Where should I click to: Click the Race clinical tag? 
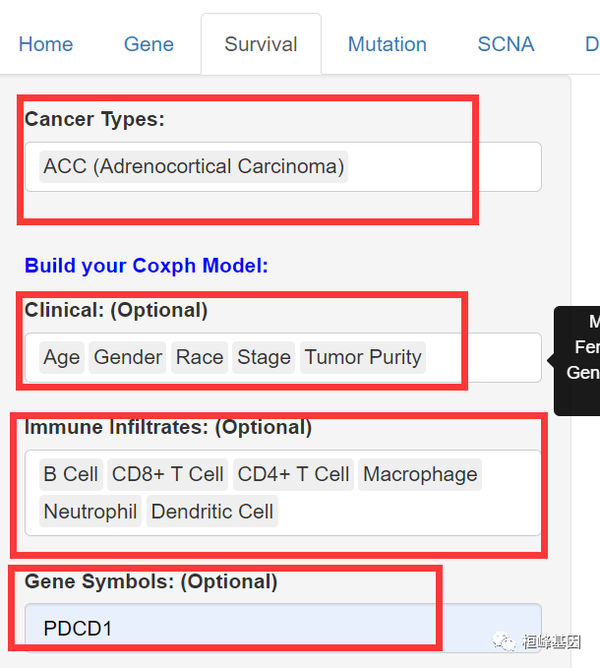tap(199, 357)
